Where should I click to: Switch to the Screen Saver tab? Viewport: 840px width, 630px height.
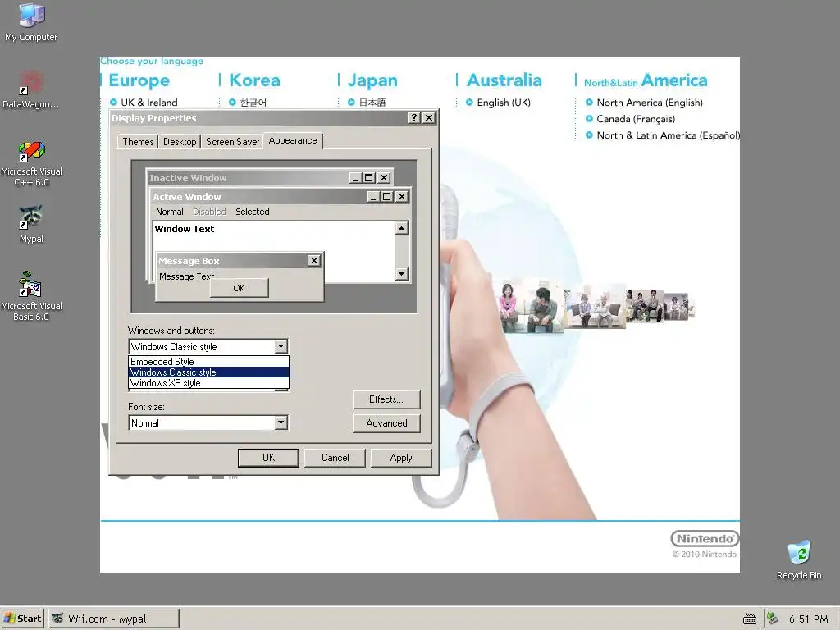pyautogui.click(x=232, y=141)
